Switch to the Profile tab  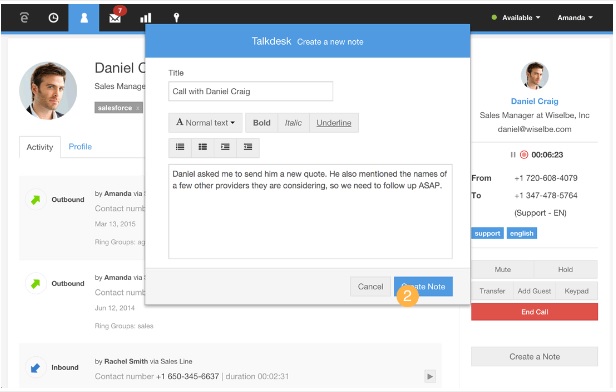(x=80, y=147)
